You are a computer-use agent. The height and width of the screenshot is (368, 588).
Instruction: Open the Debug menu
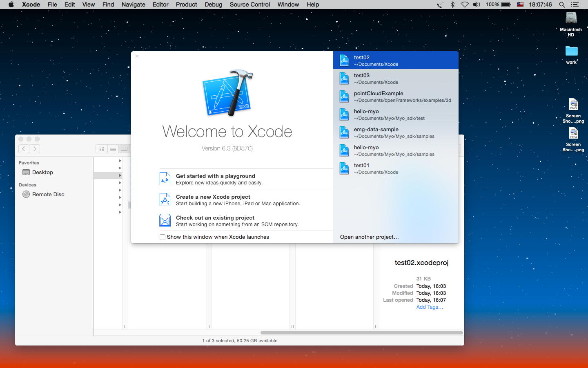click(214, 4)
